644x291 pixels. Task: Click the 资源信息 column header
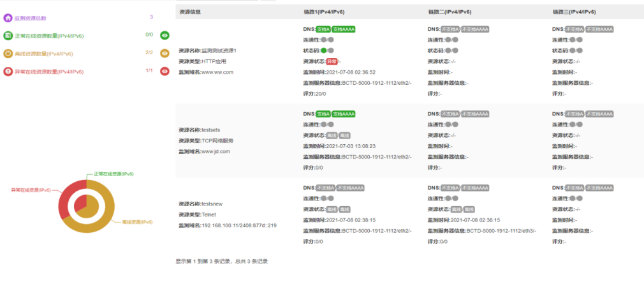pos(191,12)
